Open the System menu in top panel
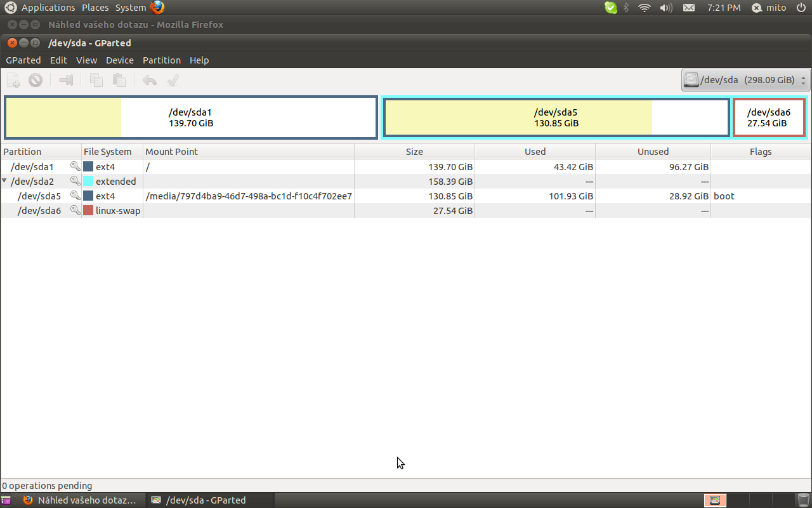The image size is (812, 508). pyautogui.click(x=131, y=8)
